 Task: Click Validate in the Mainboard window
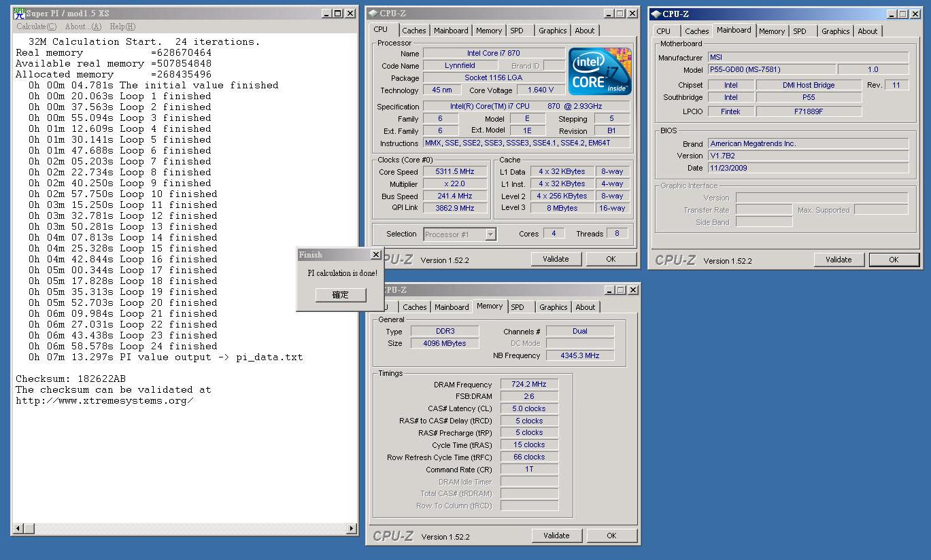pyautogui.click(x=839, y=260)
